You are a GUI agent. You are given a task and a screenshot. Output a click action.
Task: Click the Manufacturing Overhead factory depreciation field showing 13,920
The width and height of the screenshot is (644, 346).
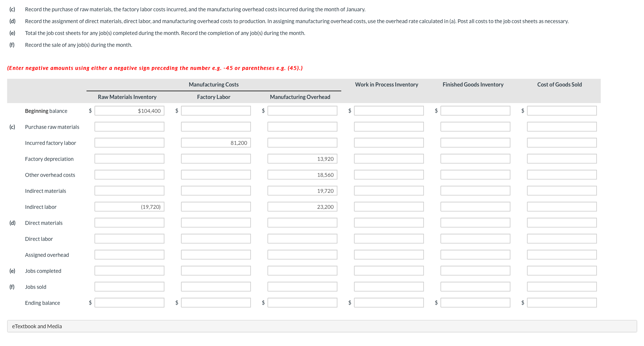pyautogui.click(x=302, y=158)
